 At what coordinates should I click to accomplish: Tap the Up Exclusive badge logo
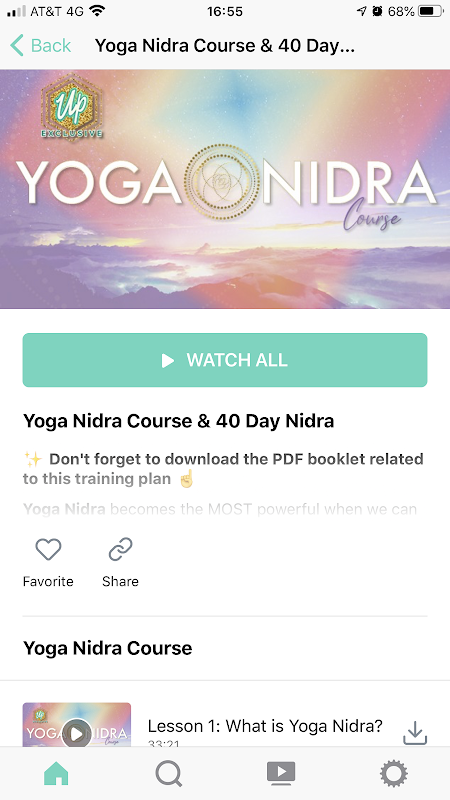pos(71,108)
